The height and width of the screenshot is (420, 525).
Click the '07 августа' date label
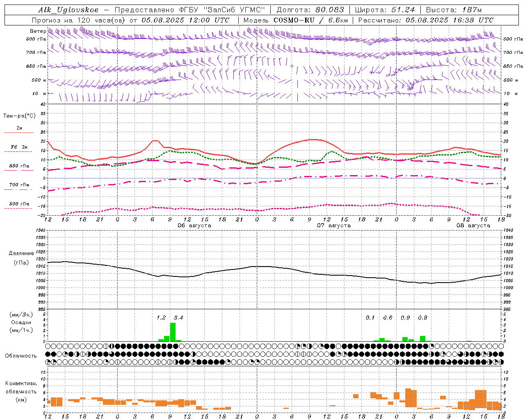(334, 226)
